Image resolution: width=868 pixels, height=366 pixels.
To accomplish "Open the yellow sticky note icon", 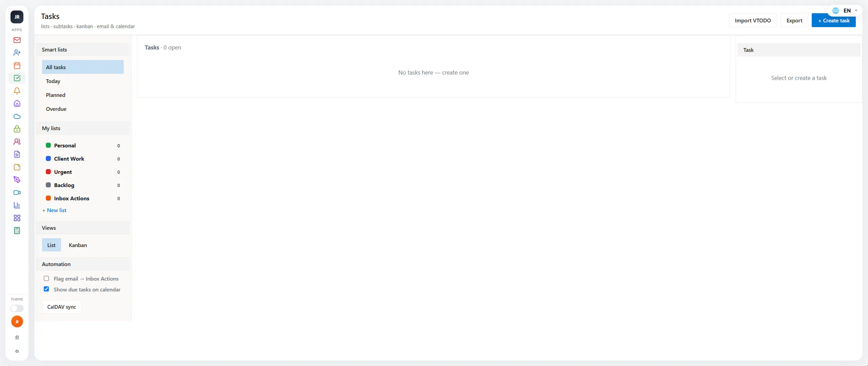I will (17, 167).
